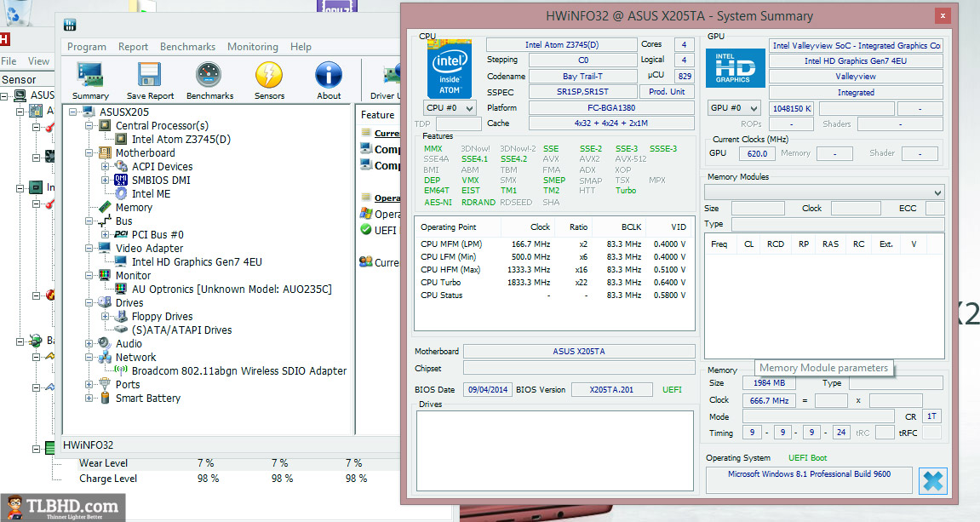Open the Benchmarks menu

pyautogui.click(x=187, y=47)
